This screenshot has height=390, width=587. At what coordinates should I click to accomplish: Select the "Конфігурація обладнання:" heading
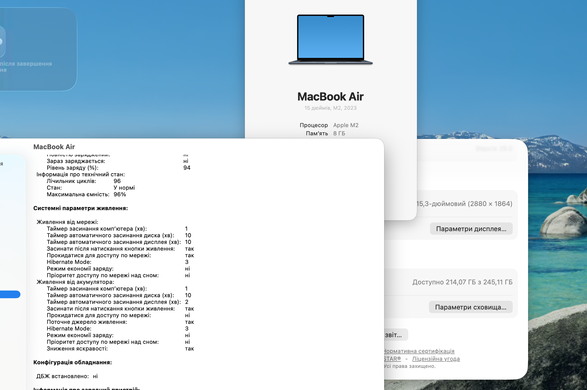tap(73, 362)
